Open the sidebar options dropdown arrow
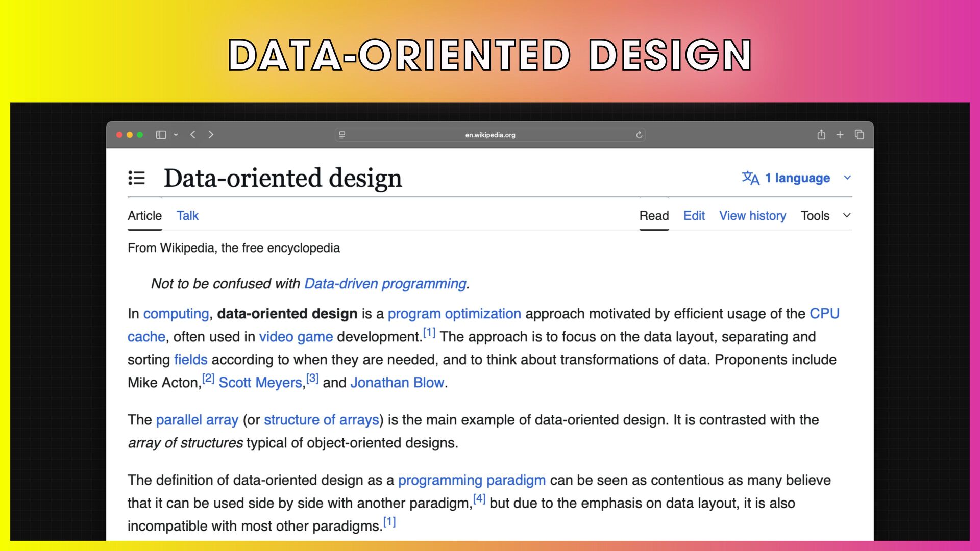The height and width of the screenshot is (551, 980). point(176,135)
